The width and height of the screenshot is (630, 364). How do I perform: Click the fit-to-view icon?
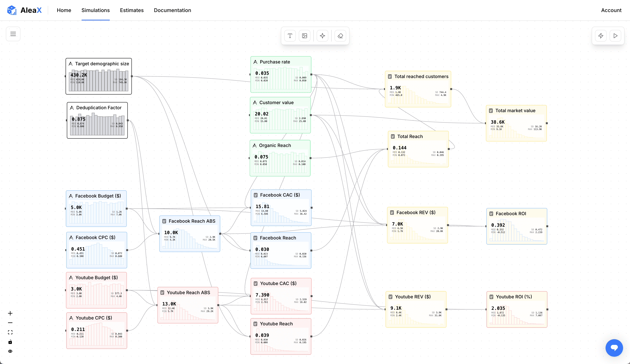(10, 332)
